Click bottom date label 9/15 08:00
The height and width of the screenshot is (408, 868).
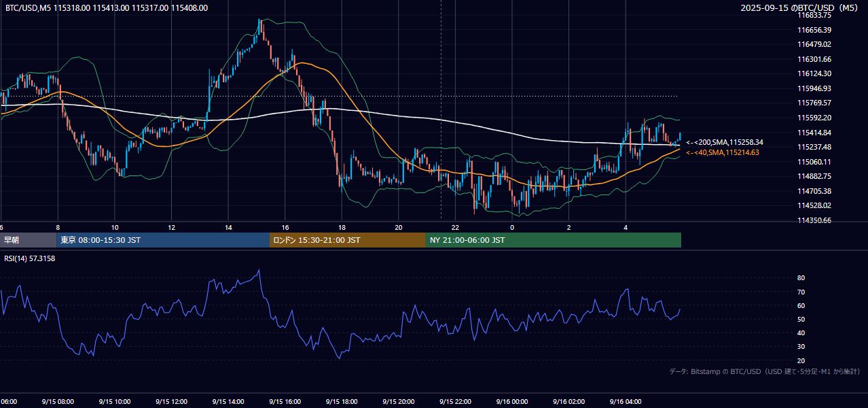coord(58,401)
